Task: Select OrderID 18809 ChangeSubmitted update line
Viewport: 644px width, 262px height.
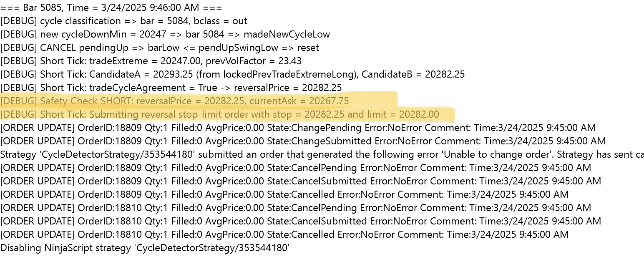Action: pos(303,141)
